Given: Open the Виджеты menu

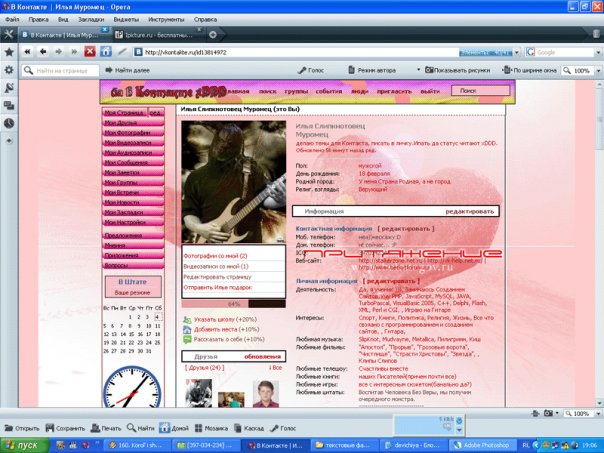Looking at the screenshot, I should (x=126, y=19).
